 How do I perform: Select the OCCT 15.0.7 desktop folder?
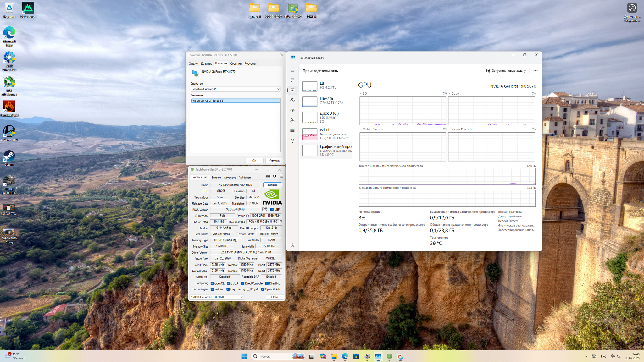point(274,10)
